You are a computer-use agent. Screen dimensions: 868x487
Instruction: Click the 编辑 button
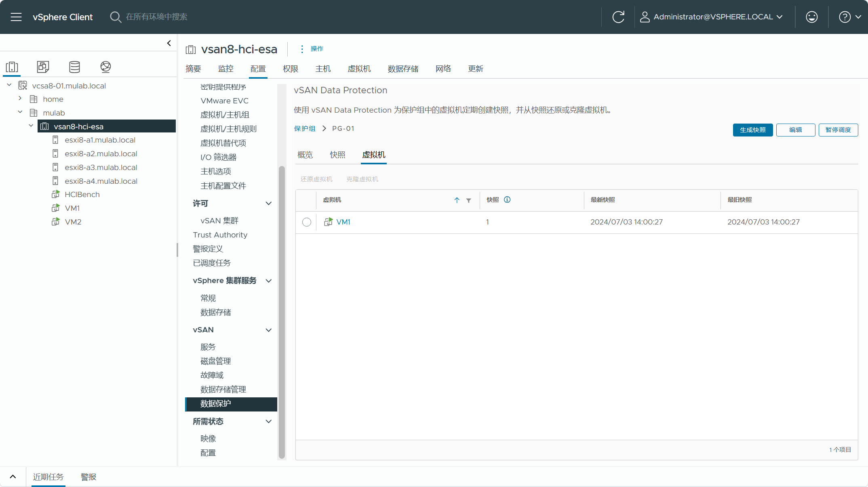(796, 130)
